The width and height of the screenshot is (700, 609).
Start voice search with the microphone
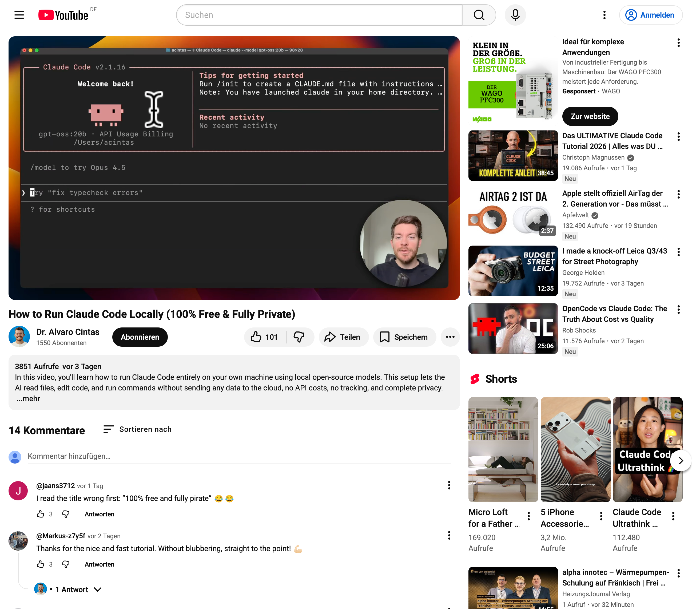tap(515, 15)
